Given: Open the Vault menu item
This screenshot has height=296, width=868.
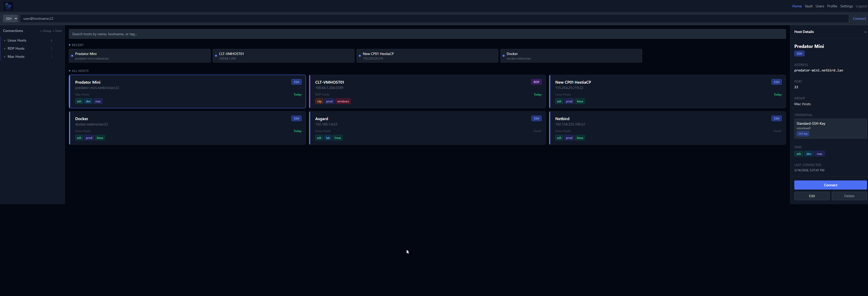Looking at the screenshot, I should click(808, 6).
